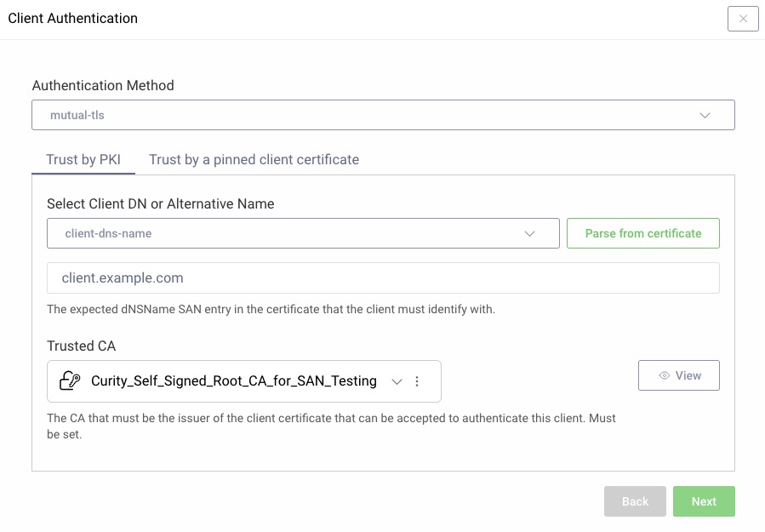This screenshot has width=765, height=532.
Task: Expand the client-dns-name selector
Action: click(x=303, y=232)
